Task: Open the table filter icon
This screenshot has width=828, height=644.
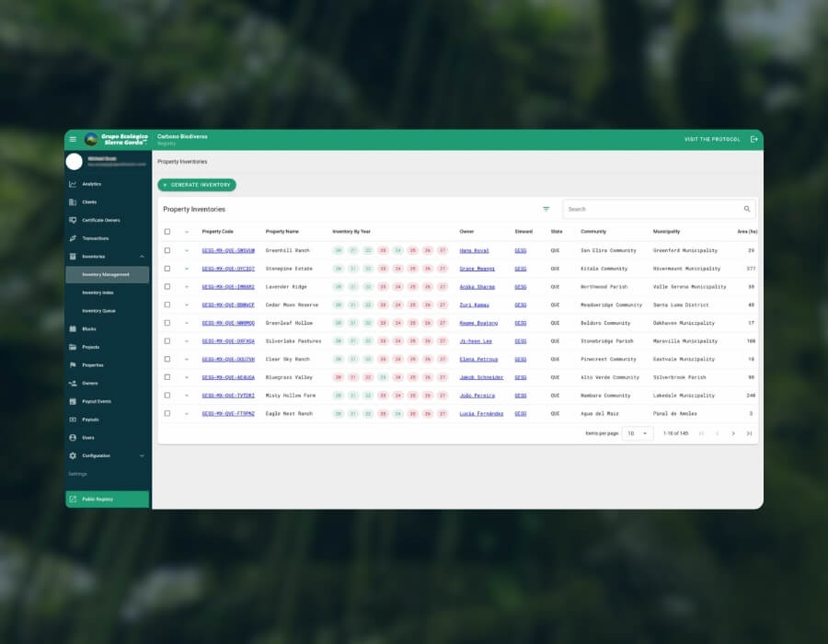Action: point(546,209)
